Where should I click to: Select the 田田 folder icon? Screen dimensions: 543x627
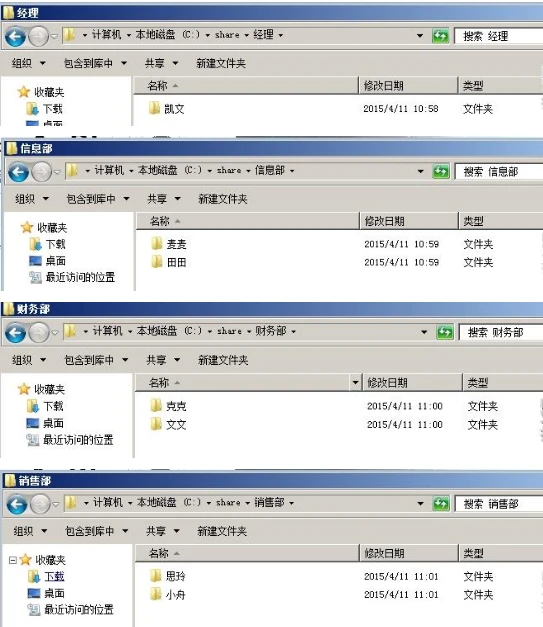157,262
